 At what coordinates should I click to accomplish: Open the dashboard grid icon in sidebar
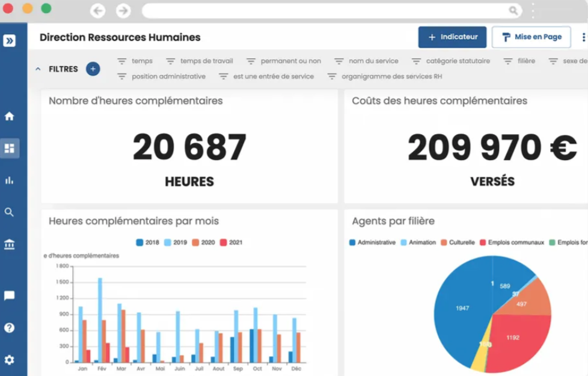(9, 148)
